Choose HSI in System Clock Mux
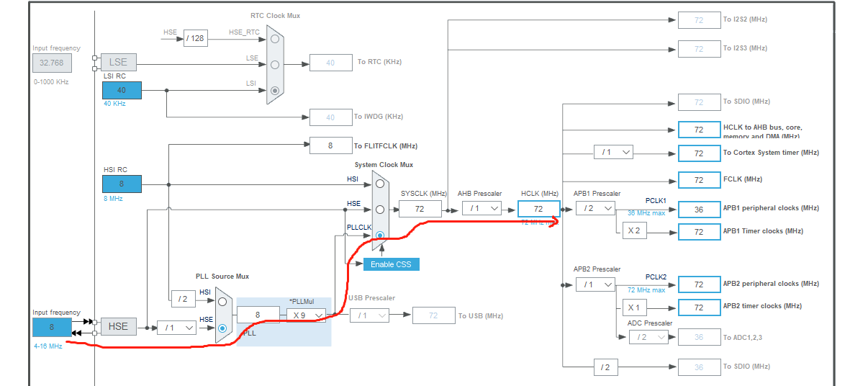Image resolution: width=868 pixels, height=386 pixels. pos(379,184)
